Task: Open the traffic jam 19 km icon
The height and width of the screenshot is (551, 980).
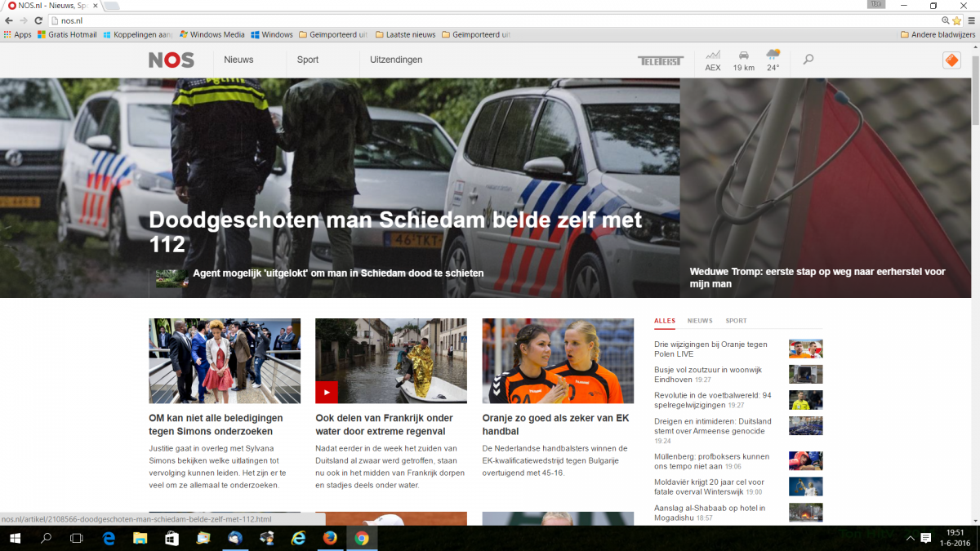Action: 743,60
